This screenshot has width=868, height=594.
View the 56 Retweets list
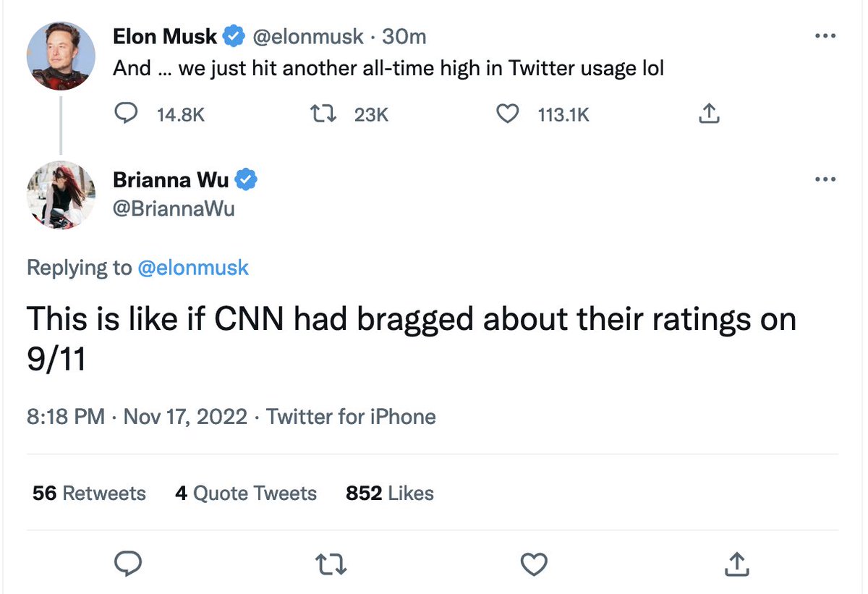89,493
